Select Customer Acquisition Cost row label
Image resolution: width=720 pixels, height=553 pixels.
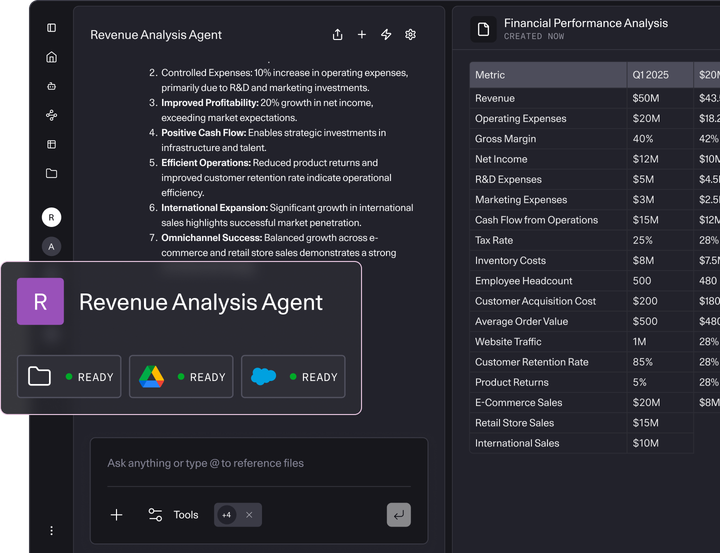pyautogui.click(x=535, y=301)
